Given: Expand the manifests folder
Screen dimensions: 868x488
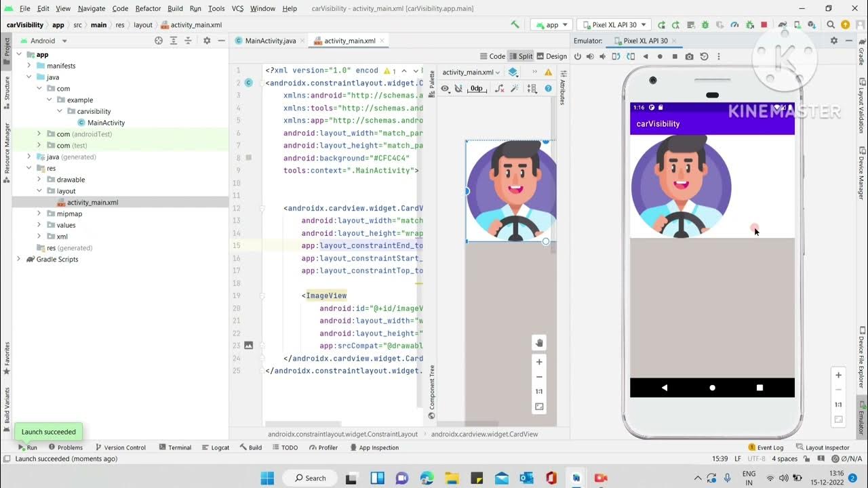Looking at the screenshot, I should [x=29, y=66].
